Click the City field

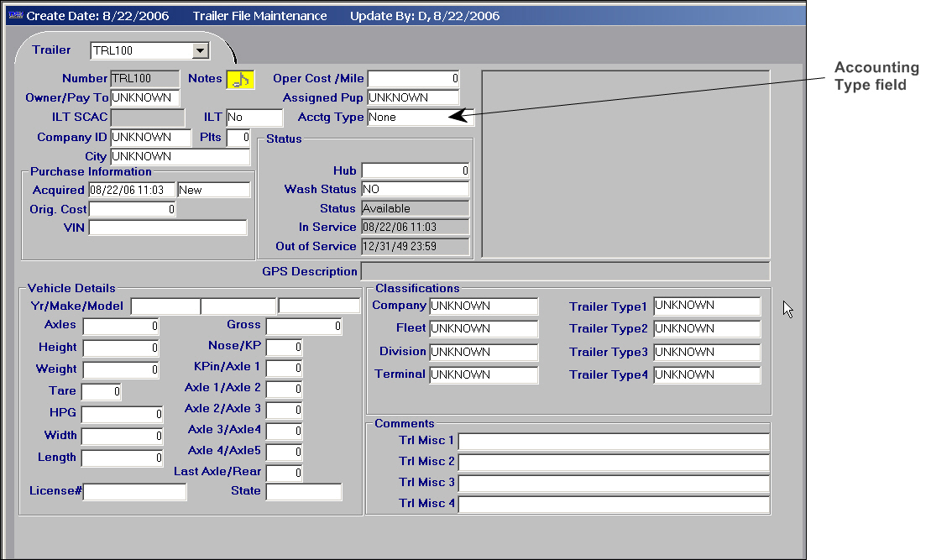click(180, 157)
